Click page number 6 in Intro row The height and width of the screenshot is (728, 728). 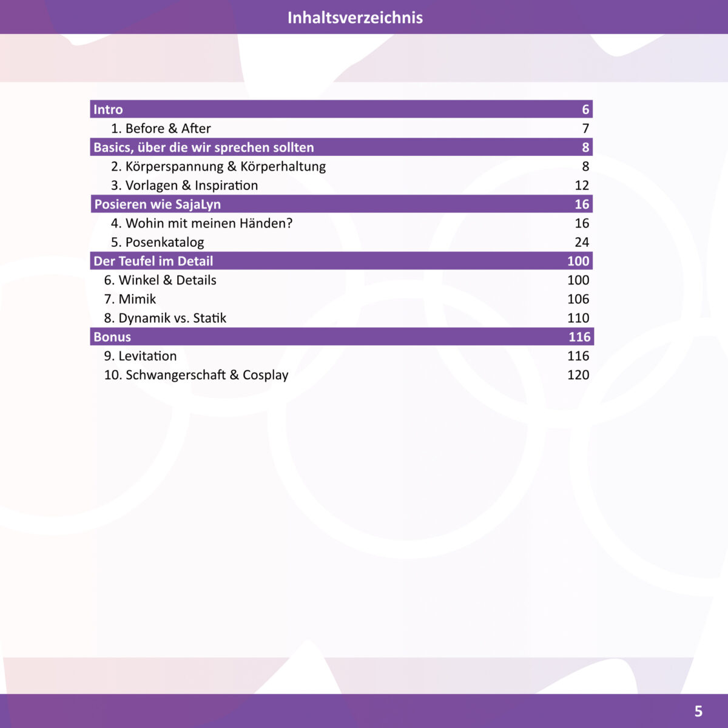(585, 109)
